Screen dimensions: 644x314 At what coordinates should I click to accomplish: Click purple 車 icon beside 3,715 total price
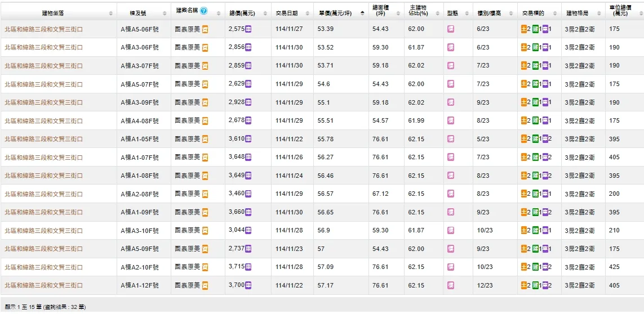pyautogui.click(x=248, y=267)
